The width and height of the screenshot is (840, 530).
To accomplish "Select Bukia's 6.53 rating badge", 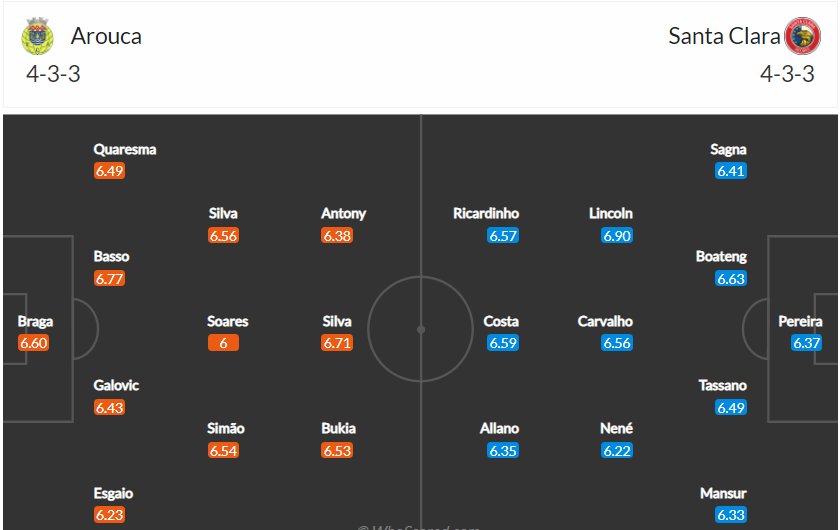I will click(337, 451).
